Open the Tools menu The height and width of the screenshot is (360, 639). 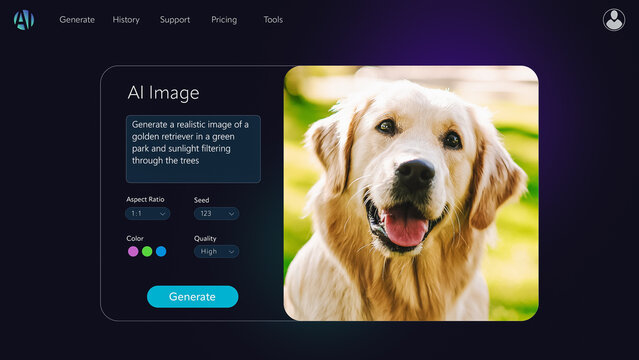click(x=273, y=20)
